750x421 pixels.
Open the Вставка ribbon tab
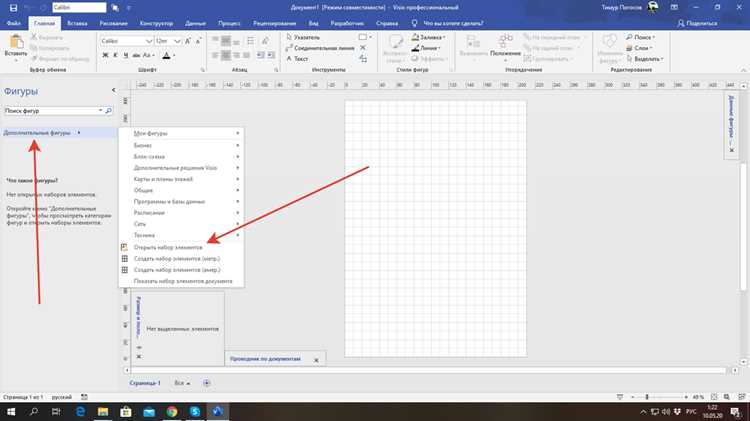coord(77,23)
